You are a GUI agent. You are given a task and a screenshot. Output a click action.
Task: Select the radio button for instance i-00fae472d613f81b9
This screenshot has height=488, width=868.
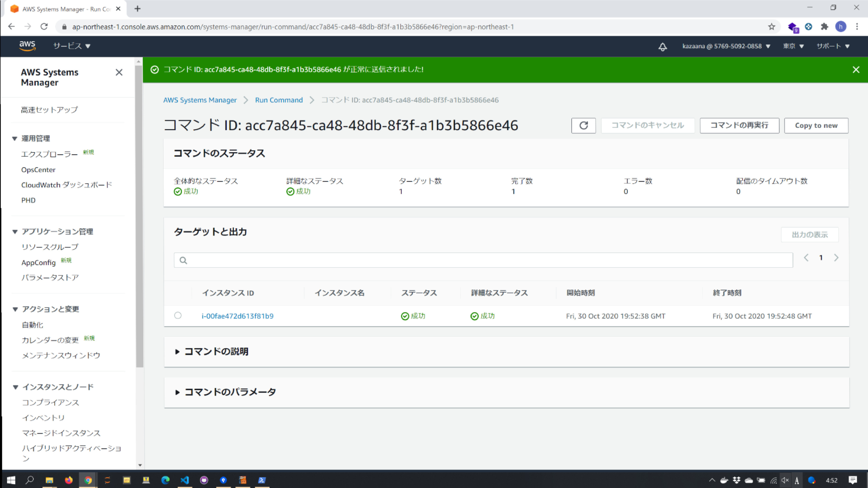click(178, 316)
